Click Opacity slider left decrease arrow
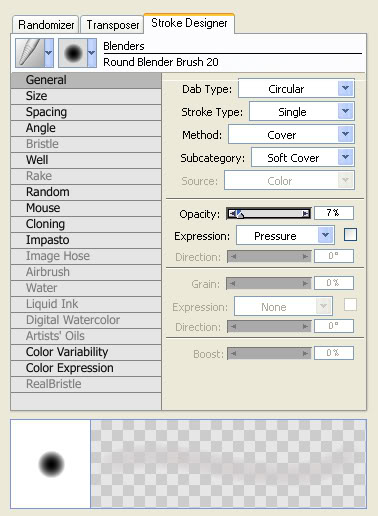378x516 pixels. click(232, 213)
